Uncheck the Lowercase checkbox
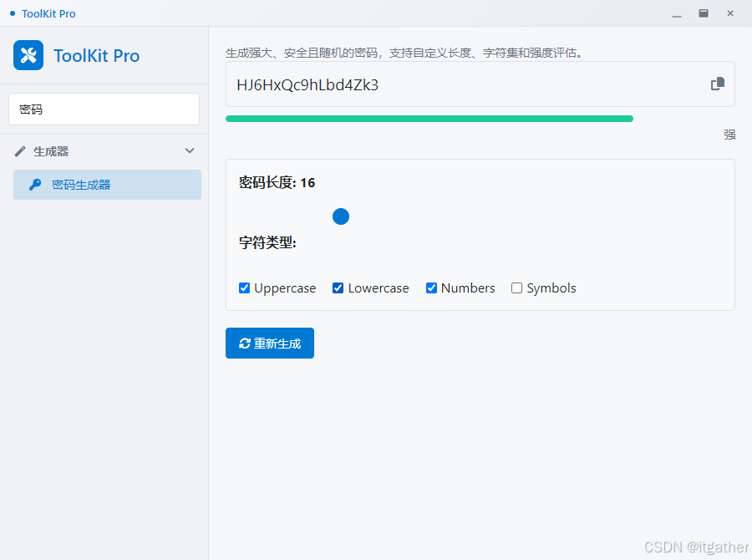Viewport: 752px width, 560px height. click(x=338, y=288)
